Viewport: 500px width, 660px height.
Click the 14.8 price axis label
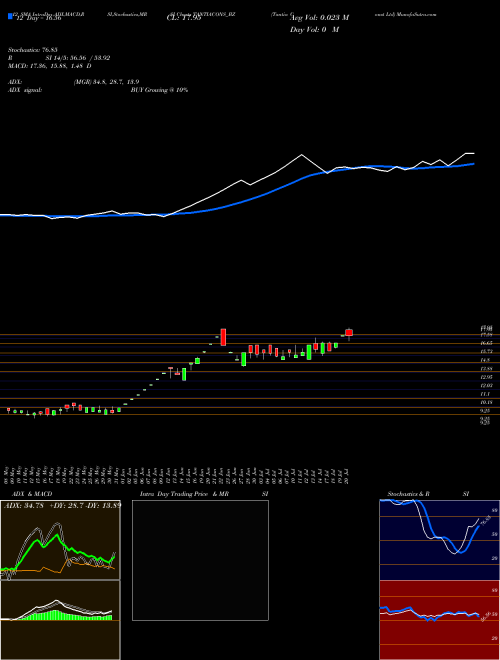click(485, 360)
